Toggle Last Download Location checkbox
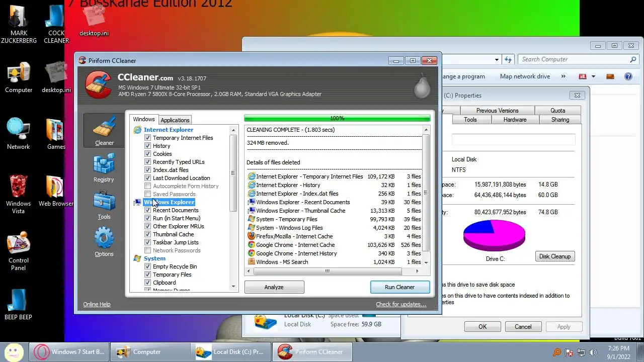This screenshot has width=644, height=362. click(147, 178)
